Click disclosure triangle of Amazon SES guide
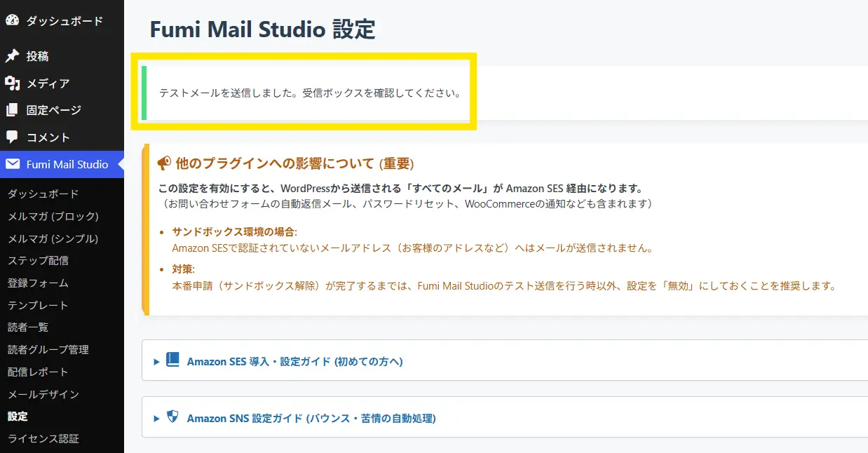This screenshot has height=453, width=868. [x=157, y=362]
